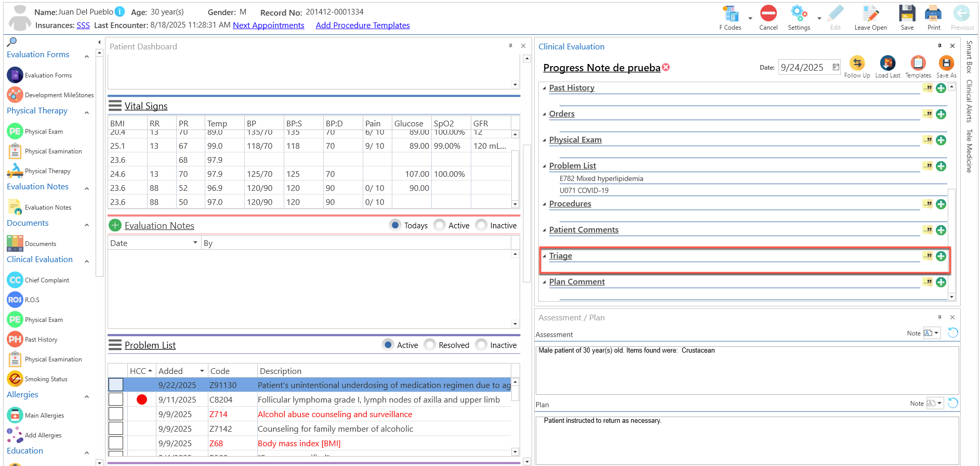
Task: Add a Triage entry with green plus
Action: (941, 256)
